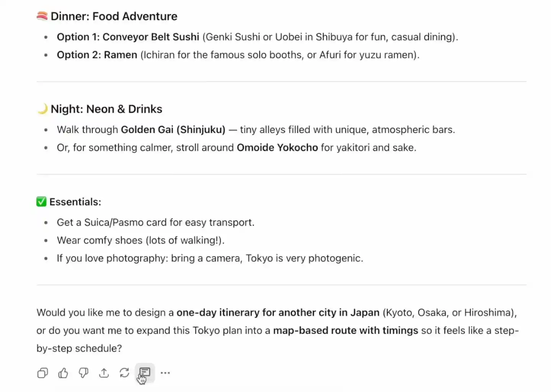
Task: Click the green checkmark emoji beside Essentials
Action: click(41, 202)
